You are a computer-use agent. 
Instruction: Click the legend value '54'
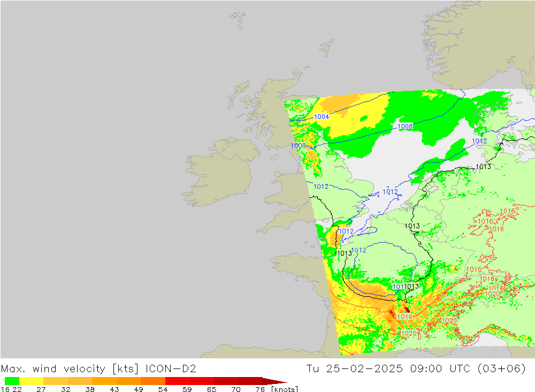pos(163,389)
